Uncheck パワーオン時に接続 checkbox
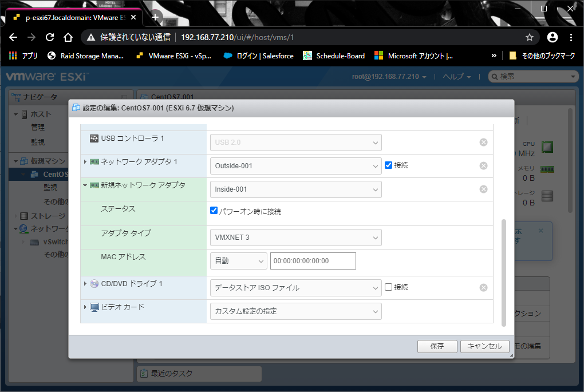This screenshot has height=392, width=584. 214,211
